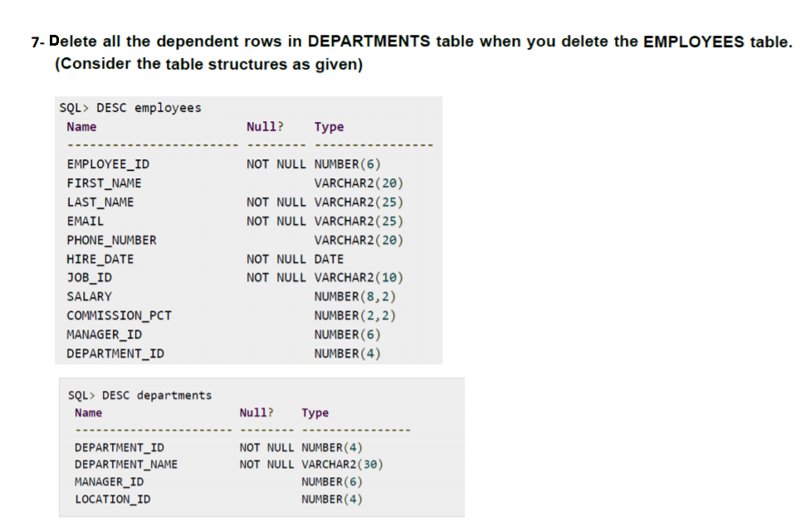Click the word EMPLOYEES in the question
This screenshot has width=811, height=532.
point(694,41)
